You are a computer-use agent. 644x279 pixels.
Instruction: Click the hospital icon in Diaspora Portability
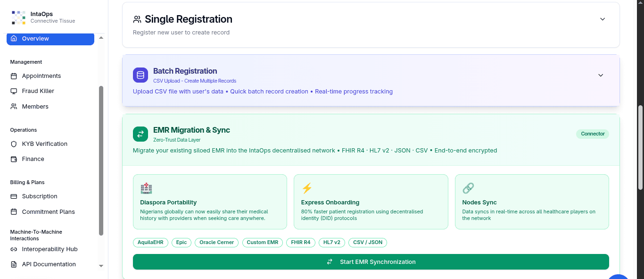coord(146,188)
